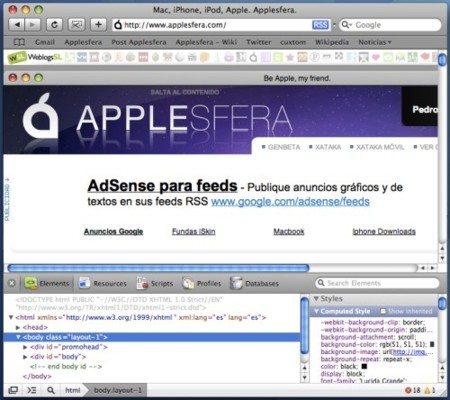The image size is (450, 400).
Task: Expand the div promohead node
Action: [x=25, y=347]
